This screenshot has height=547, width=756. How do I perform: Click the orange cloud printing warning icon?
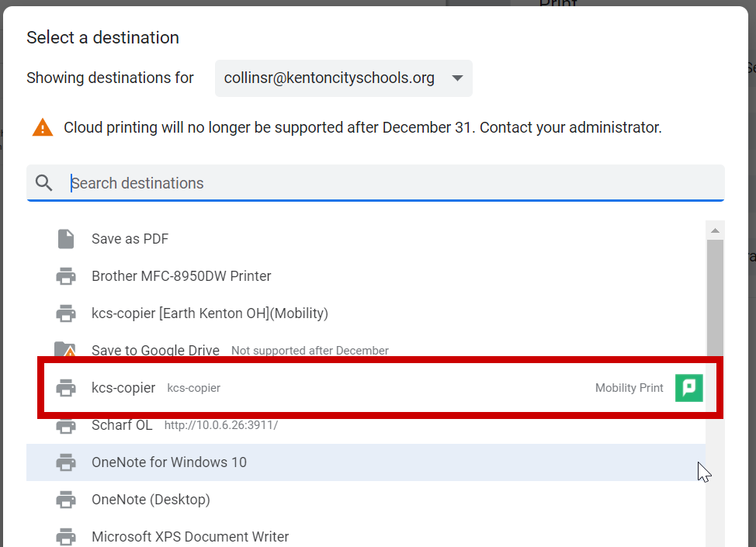(x=43, y=128)
